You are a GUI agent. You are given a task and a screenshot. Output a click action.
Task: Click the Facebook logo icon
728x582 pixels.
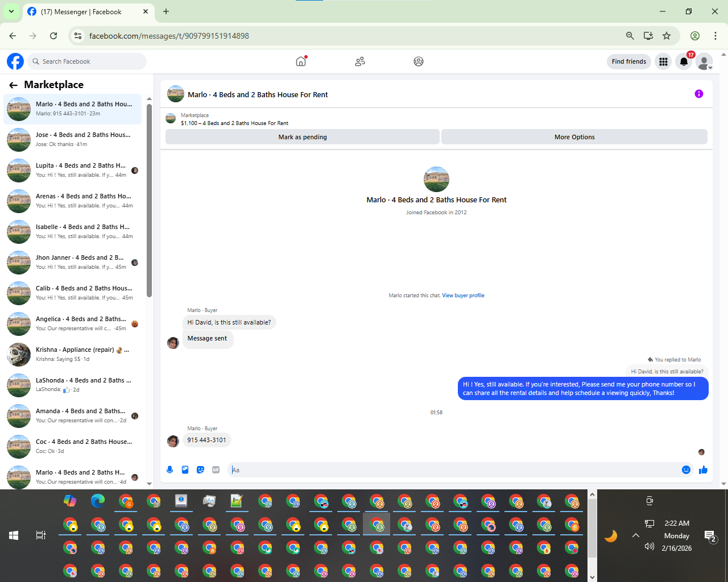[x=15, y=61]
